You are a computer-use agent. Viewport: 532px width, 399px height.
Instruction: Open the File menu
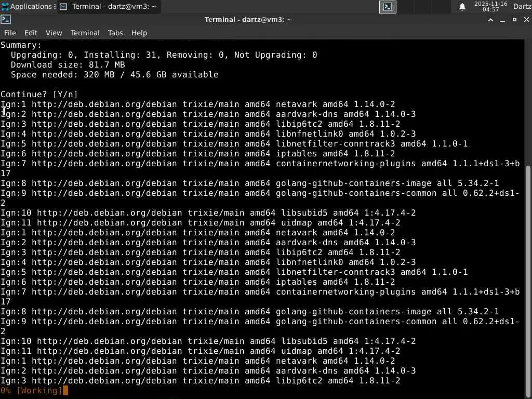pos(10,33)
